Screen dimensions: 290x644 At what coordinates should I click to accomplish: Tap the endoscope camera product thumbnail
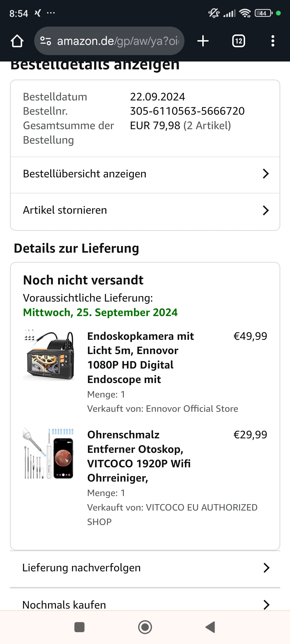49,355
